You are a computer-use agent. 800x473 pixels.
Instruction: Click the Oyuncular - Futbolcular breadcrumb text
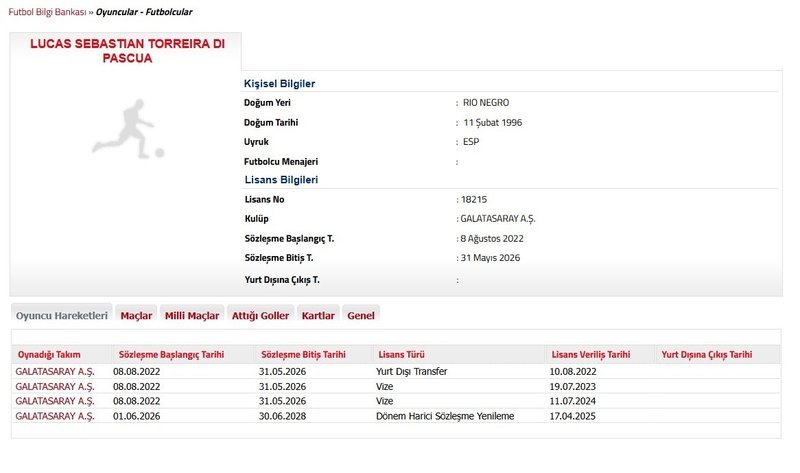[x=144, y=12]
